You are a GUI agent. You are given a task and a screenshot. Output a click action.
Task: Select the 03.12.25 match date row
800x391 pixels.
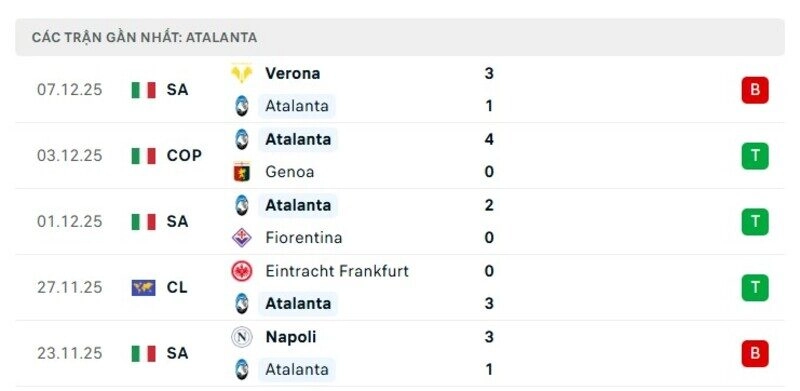click(x=400, y=156)
